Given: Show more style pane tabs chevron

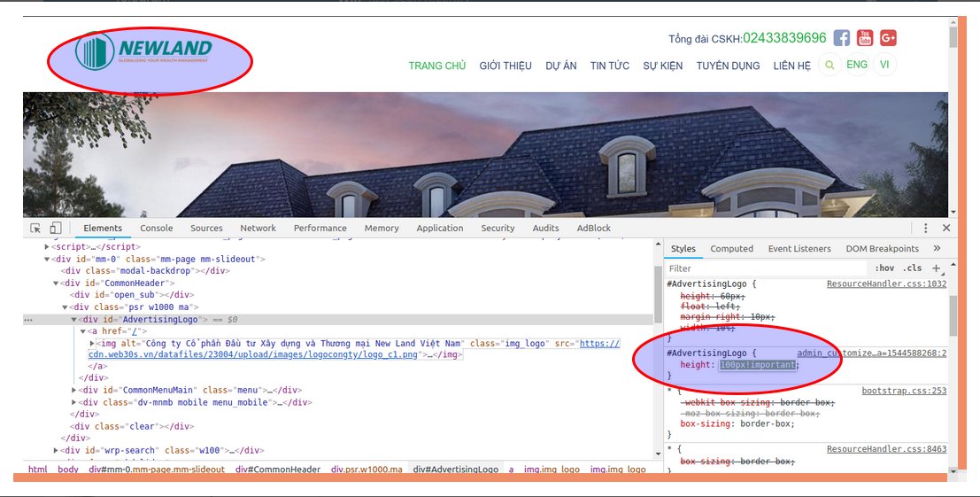Looking at the screenshot, I should 937,248.
